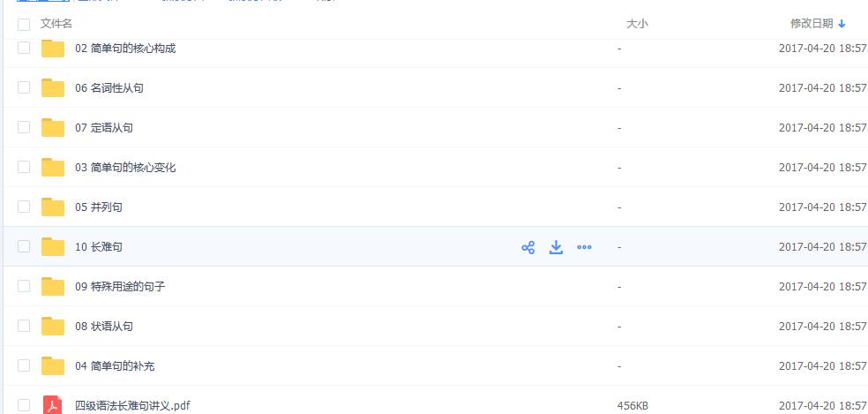Image resolution: width=868 pixels, height=414 pixels.
Task: Sort list by 文件名 column header
Action: [56, 24]
